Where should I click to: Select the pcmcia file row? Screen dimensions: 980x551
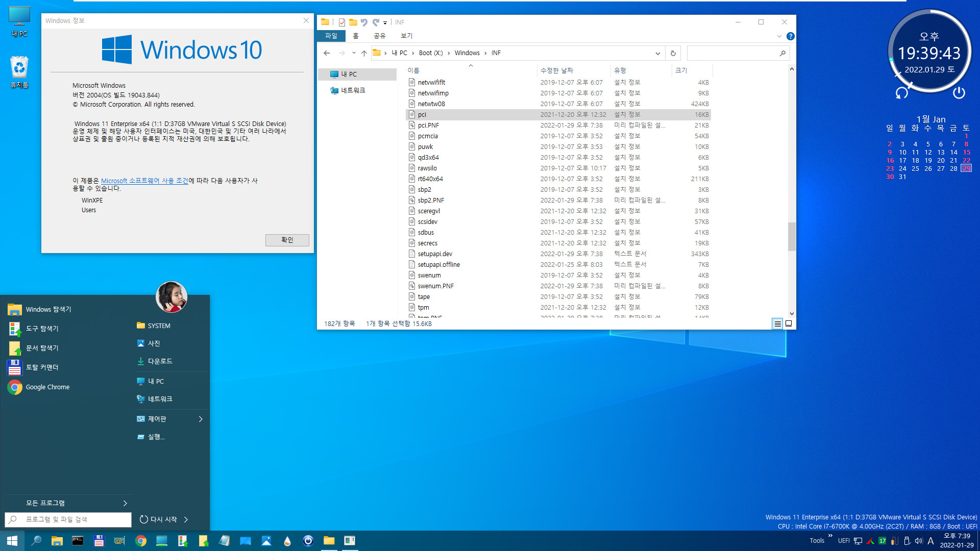558,136
